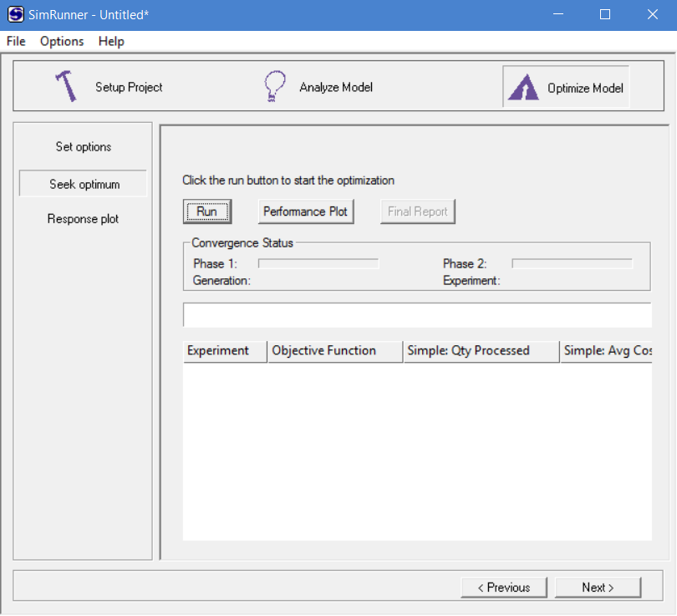
Task: Select the Seek optimum step
Action: point(84,185)
